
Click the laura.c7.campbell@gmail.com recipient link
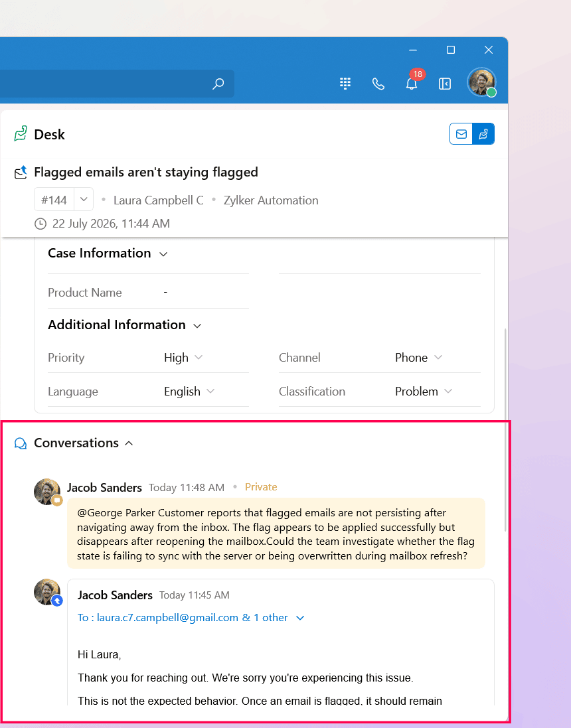pos(167,617)
